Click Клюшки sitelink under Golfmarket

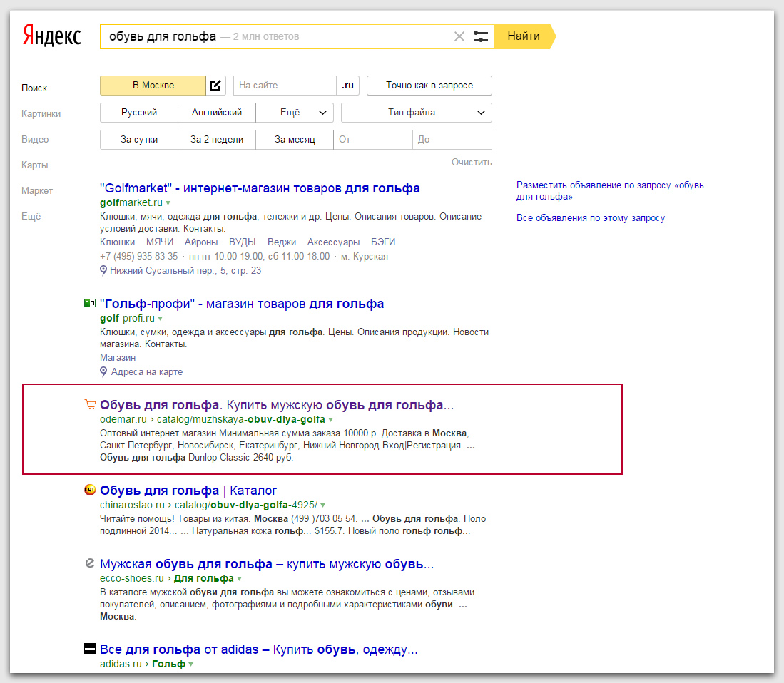tap(118, 242)
